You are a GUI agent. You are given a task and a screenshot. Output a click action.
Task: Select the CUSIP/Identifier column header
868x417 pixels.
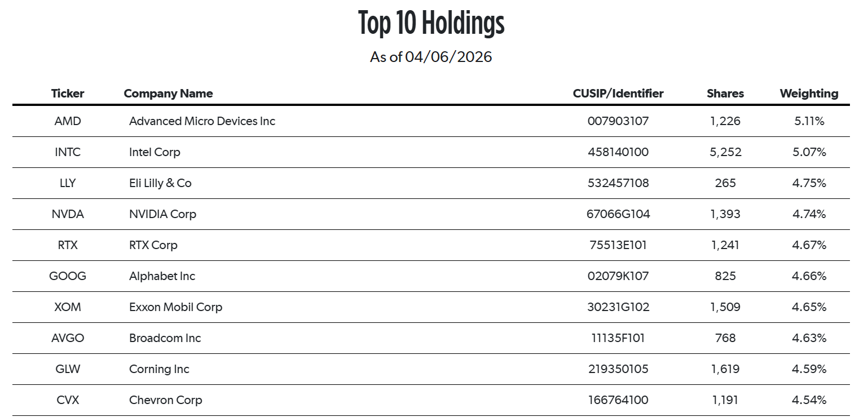click(x=618, y=94)
